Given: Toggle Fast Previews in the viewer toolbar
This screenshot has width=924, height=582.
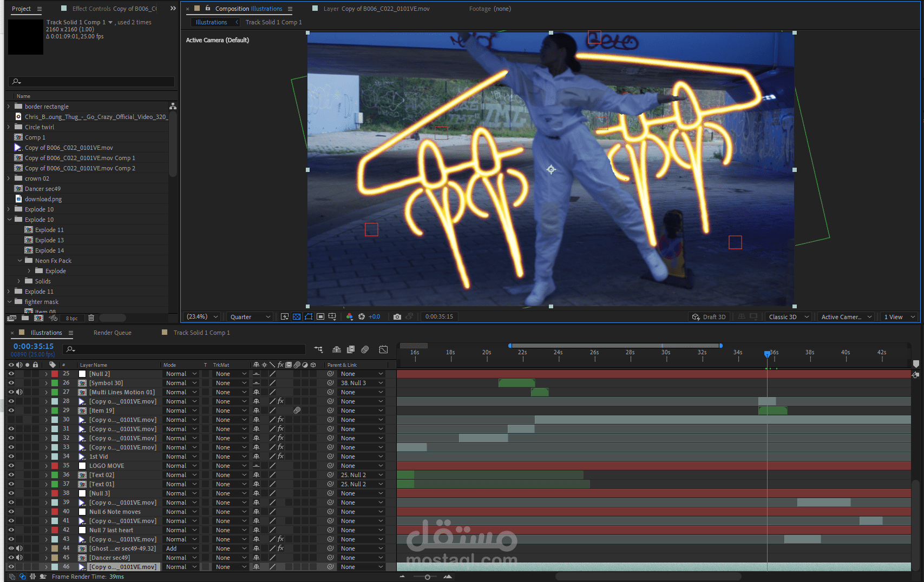Looking at the screenshot, I should (x=285, y=316).
